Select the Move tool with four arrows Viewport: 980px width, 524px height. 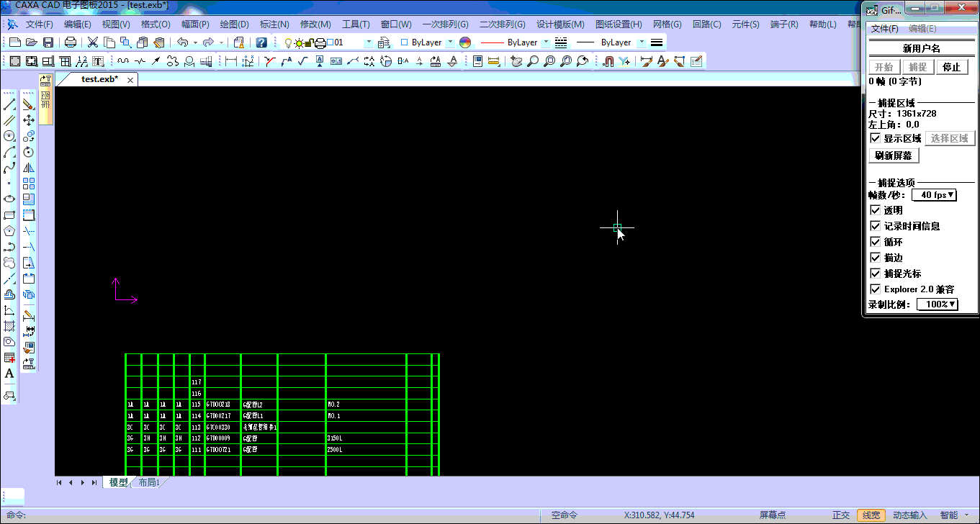click(x=29, y=120)
